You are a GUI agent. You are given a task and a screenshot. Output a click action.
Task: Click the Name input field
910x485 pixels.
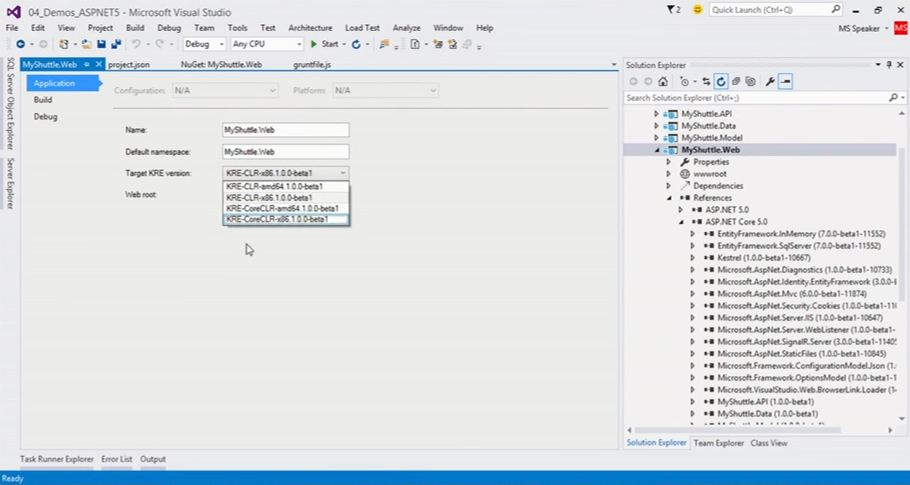[286, 130]
